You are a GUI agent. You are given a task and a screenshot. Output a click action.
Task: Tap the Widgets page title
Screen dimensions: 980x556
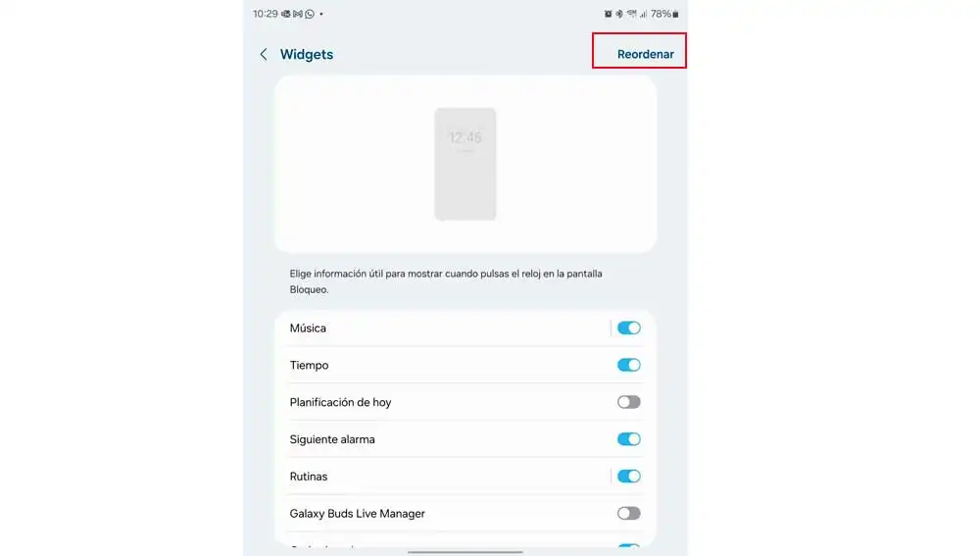[306, 54]
